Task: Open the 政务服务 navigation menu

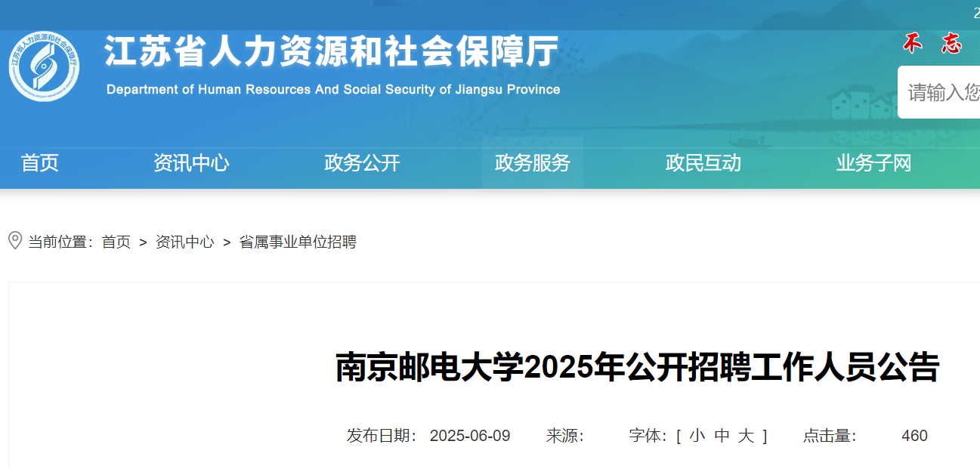Action: [533, 163]
